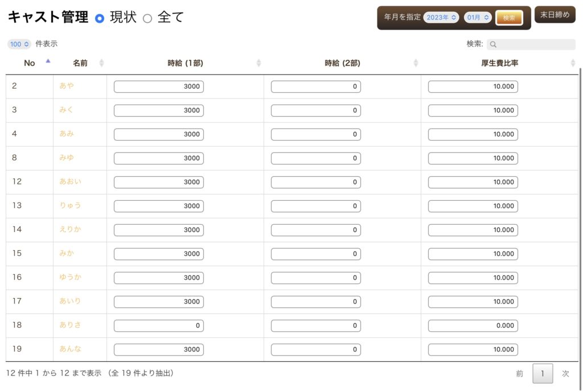Click the 12 件中 1 から 12 まで表示 summary
Screen dimensions: 583x392
54,373
